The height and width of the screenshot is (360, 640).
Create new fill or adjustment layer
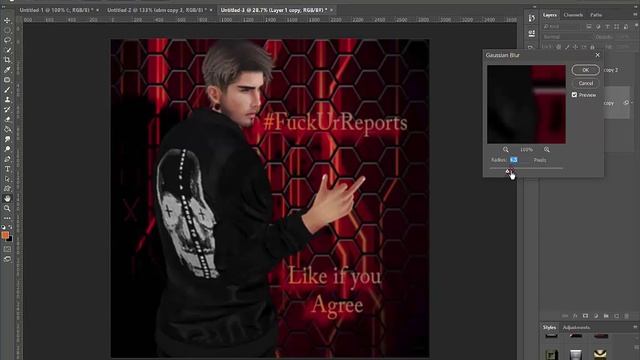click(596, 316)
